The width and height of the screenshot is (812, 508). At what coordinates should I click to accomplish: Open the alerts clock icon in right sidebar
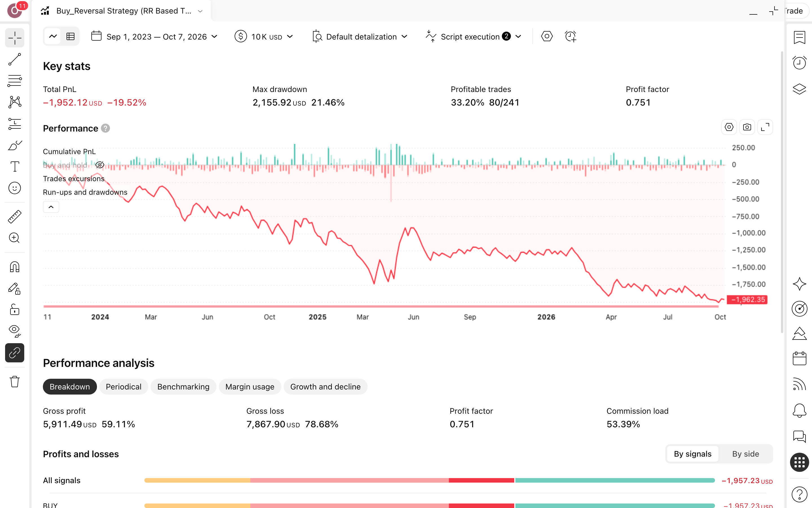click(x=799, y=62)
